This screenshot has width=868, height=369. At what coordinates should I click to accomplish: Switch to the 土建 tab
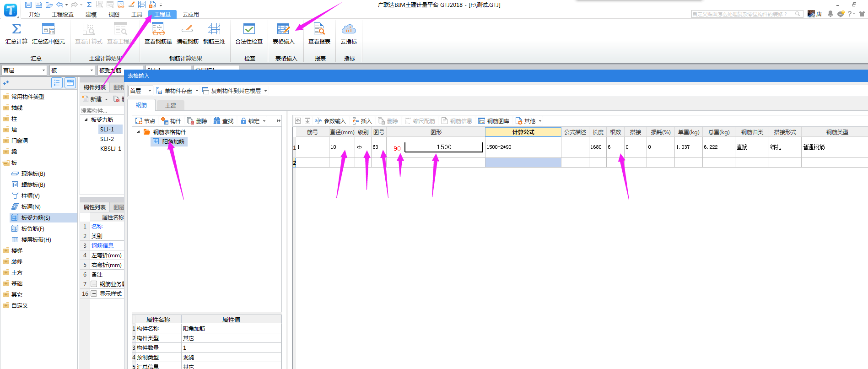click(x=171, y=105)
